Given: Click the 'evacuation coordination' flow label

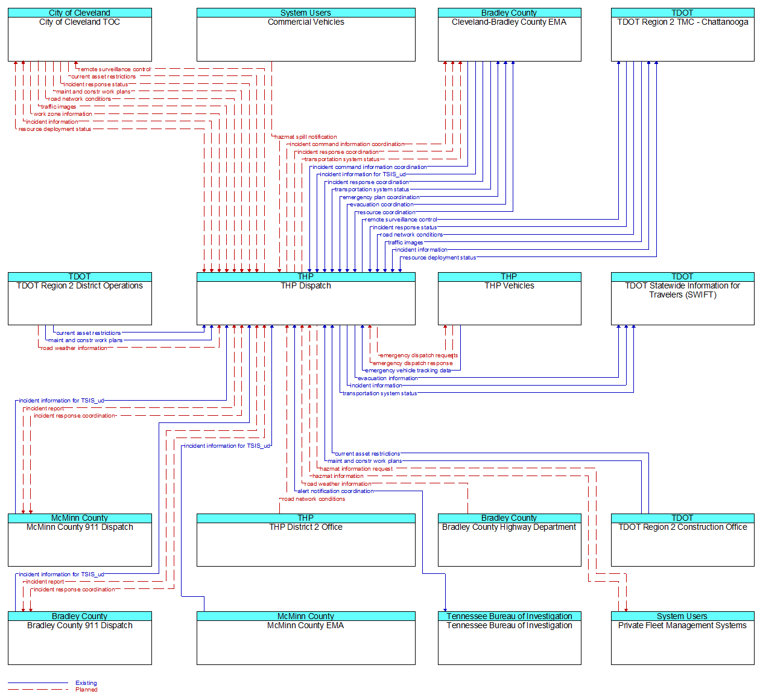Looking at the screenshot, I should (382, 205).
